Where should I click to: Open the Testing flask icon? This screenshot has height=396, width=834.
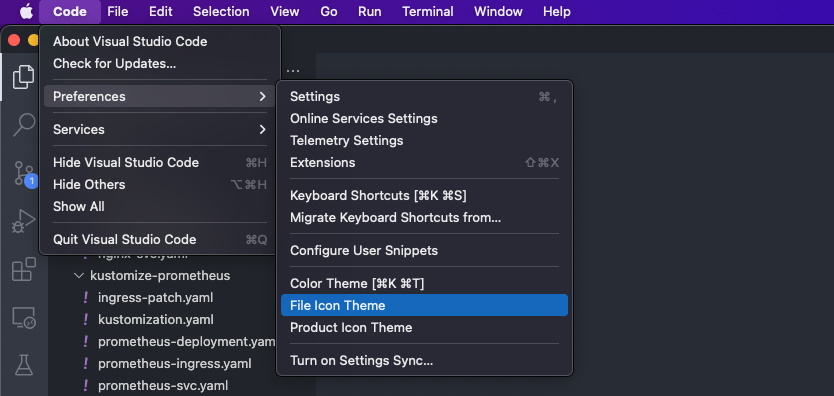coord(23,365)
